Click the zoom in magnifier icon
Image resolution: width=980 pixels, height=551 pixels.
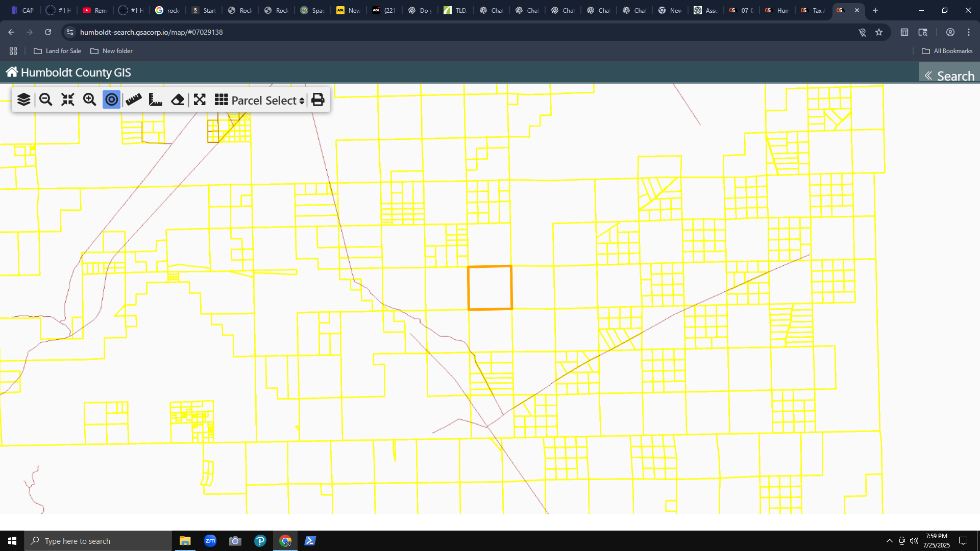tap(90, 99)
